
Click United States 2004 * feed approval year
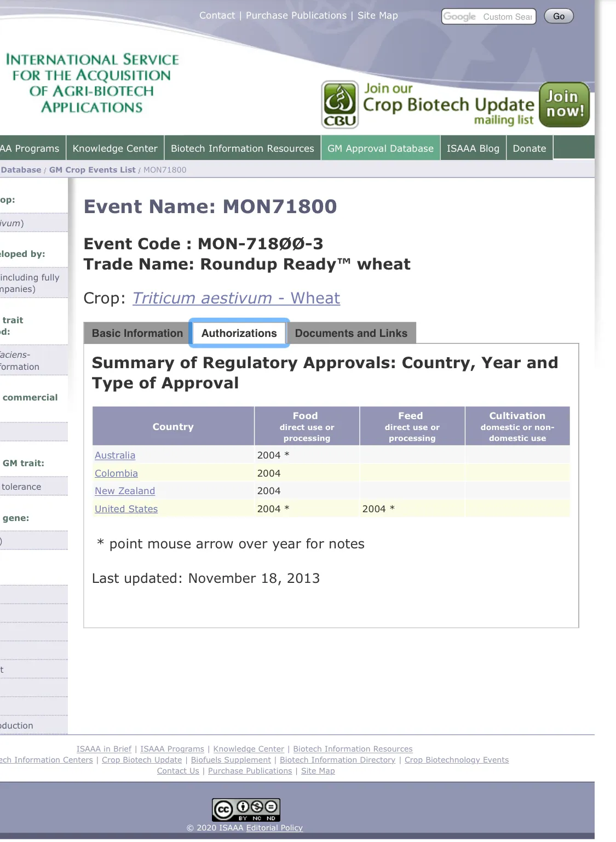pyautogui.click(x=378, y=509)
